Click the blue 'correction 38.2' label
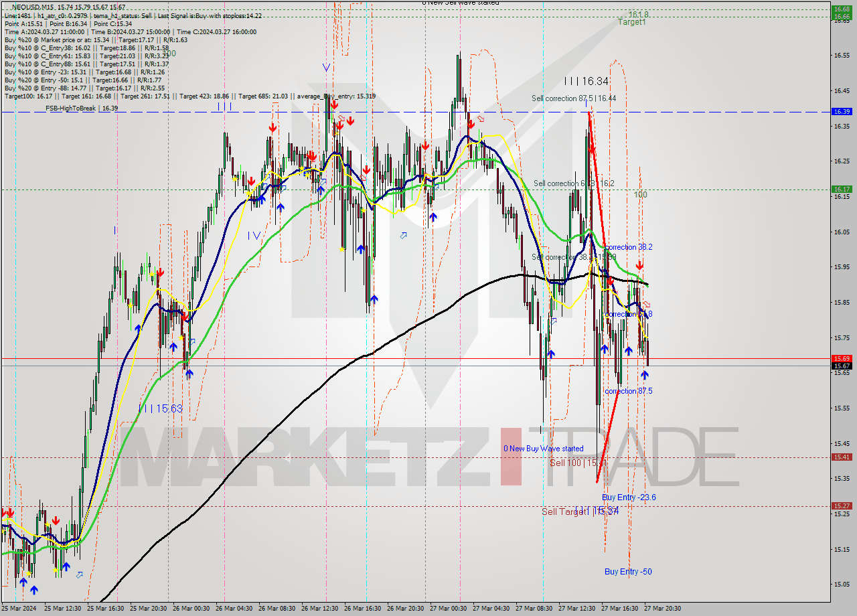 [x=628, y=247]
